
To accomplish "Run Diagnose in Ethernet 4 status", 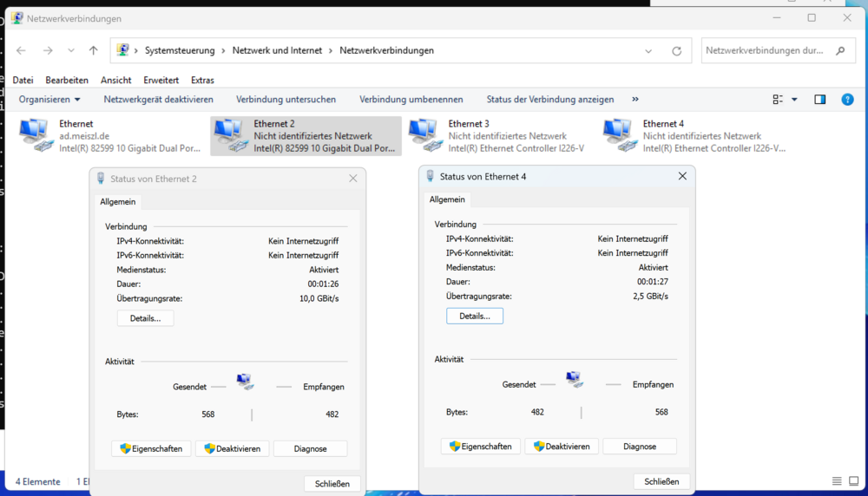I will [640, 447].
